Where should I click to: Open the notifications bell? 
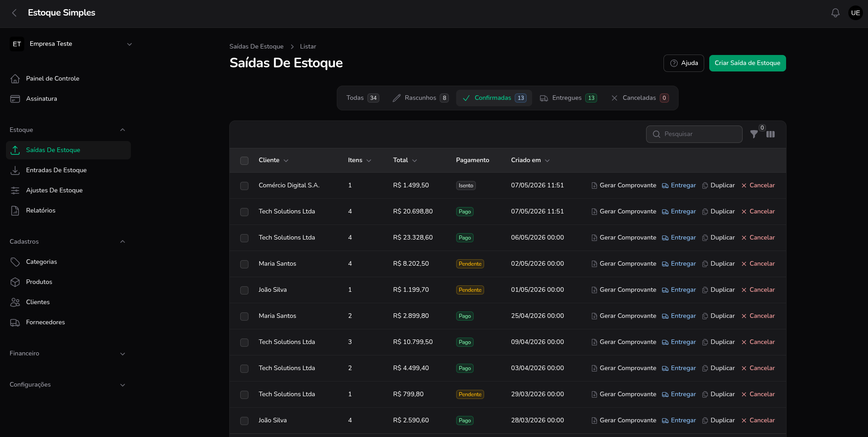tap(836, 13)
